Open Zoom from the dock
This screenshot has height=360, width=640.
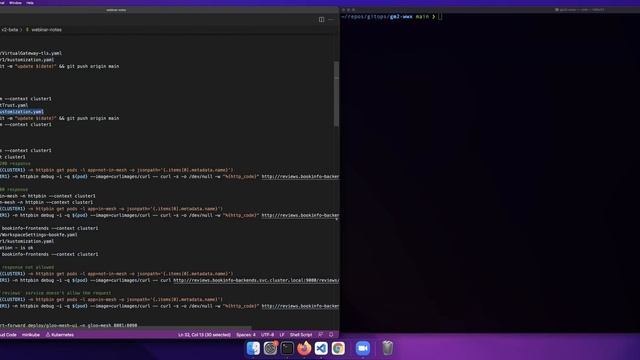pos(362,348)
